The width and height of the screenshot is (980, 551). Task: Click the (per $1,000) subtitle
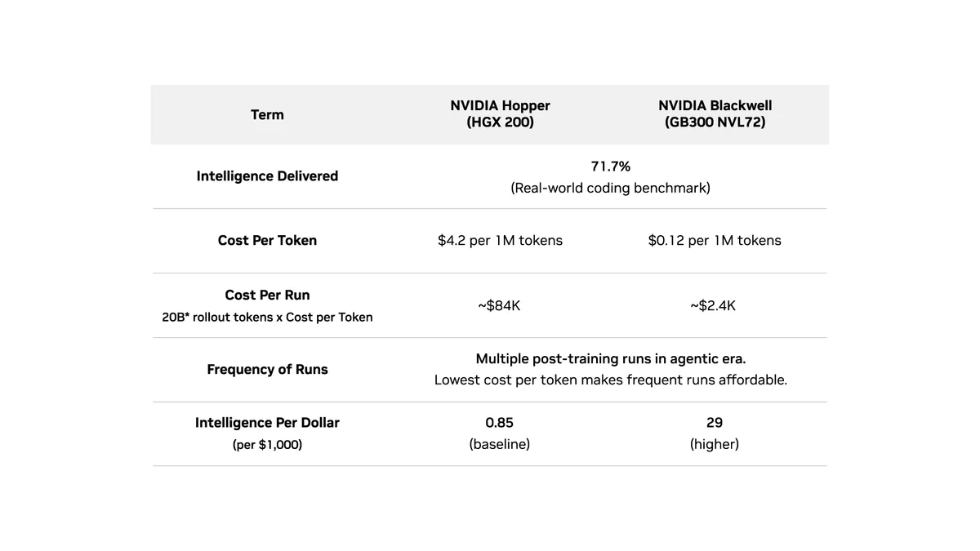[x=267, y=445]
